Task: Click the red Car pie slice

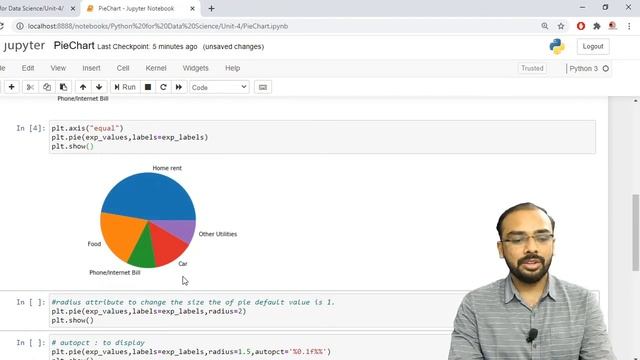Action: tap(167, 247)
